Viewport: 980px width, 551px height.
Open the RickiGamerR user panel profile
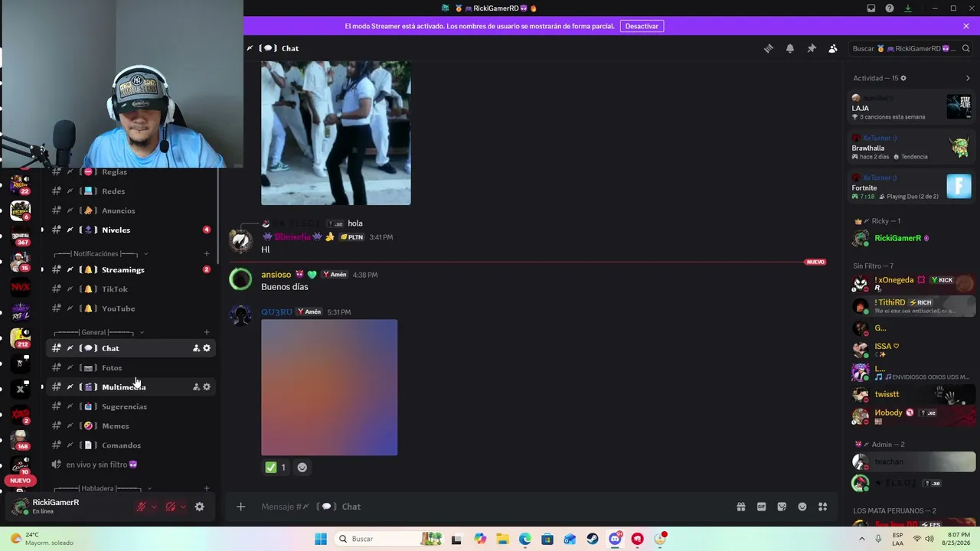(69, 507)
